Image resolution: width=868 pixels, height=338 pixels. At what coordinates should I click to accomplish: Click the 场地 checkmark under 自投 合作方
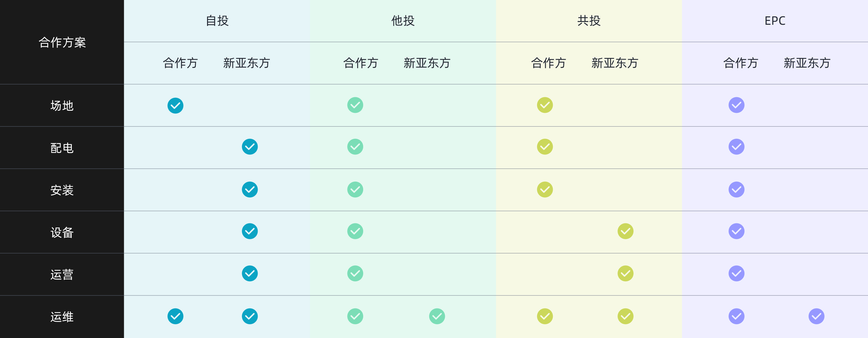tap(175, 106)
